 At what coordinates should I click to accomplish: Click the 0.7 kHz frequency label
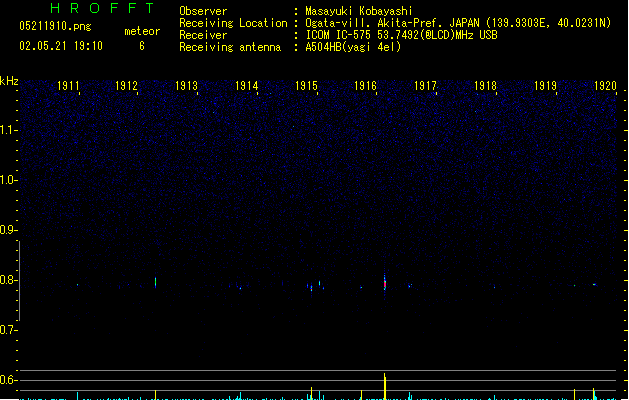(8, 330)
